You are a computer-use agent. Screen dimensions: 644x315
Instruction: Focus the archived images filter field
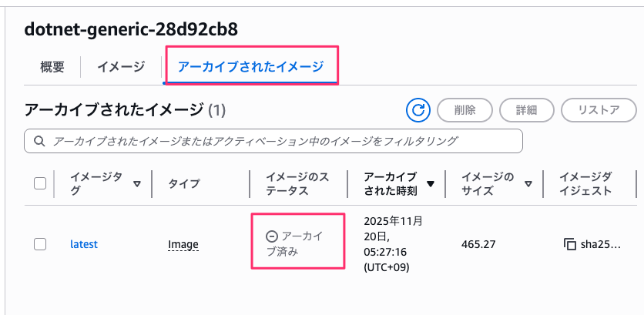277,142
